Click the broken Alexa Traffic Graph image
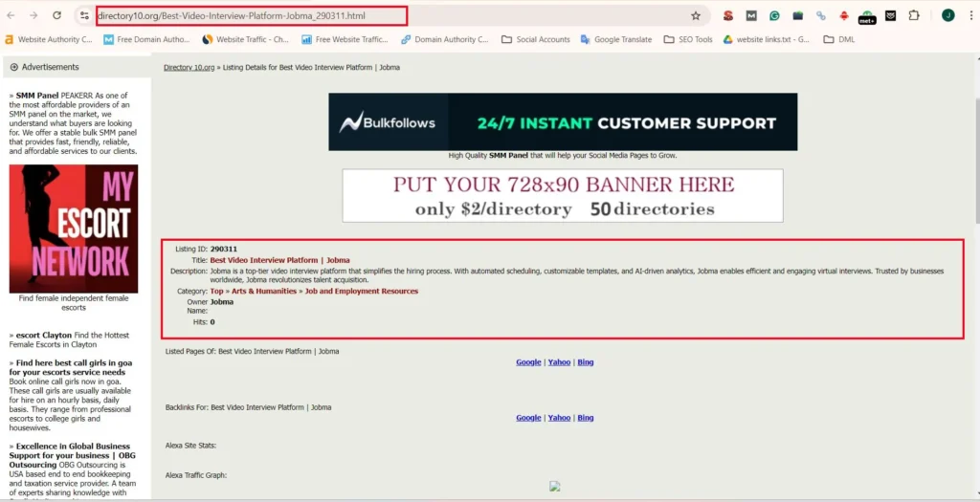Image resolution: width=980 pixels, height=502 pixels. 554,487
